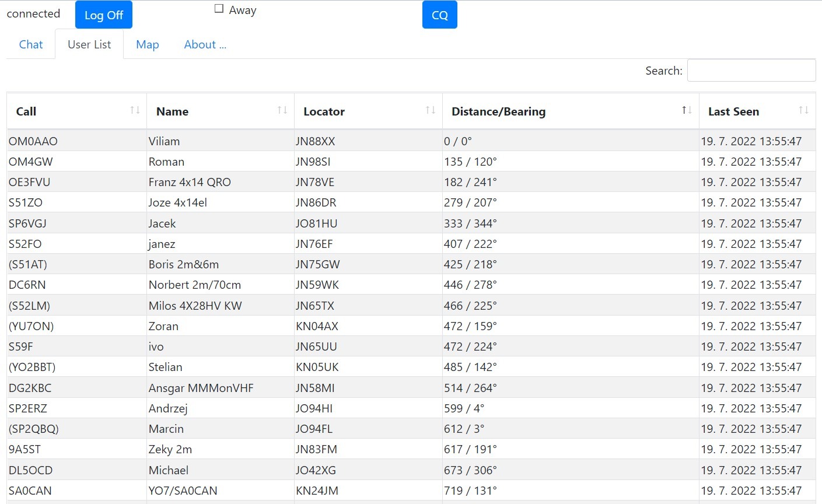Sort the table by Name column arrows

[x=282, y=110]
